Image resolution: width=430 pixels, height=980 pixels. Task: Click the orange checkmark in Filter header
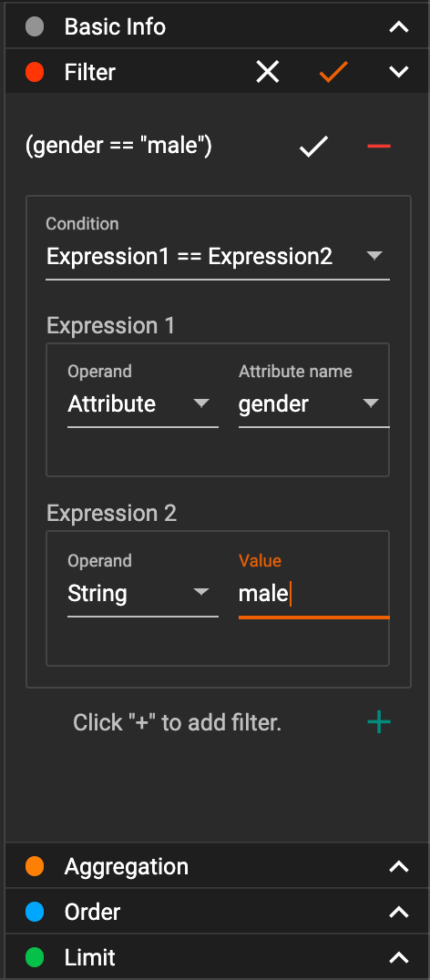tap(333, 72)
